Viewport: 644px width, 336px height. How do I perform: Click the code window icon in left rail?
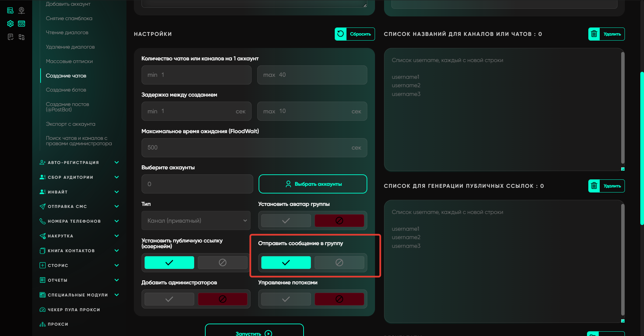coord(21,23)
